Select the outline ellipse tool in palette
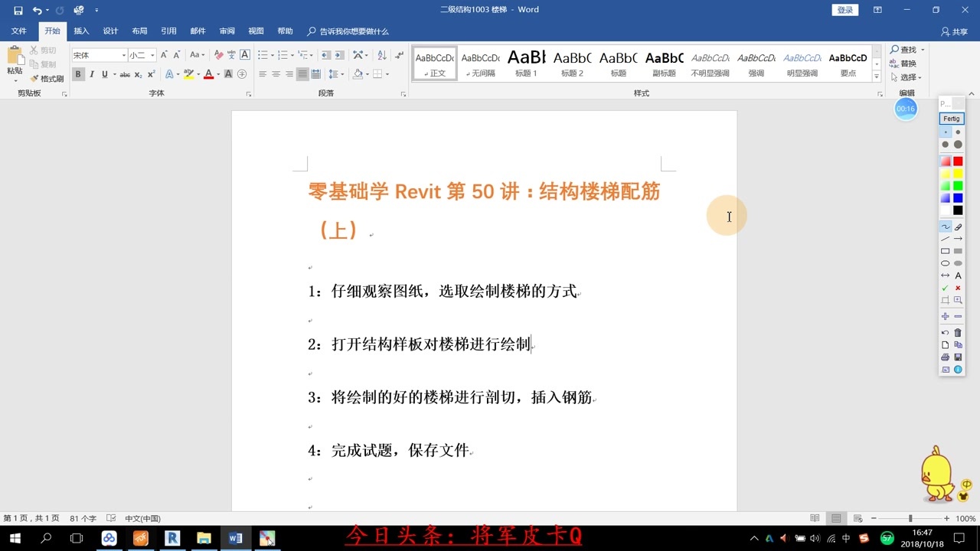 tap(945, 263)
